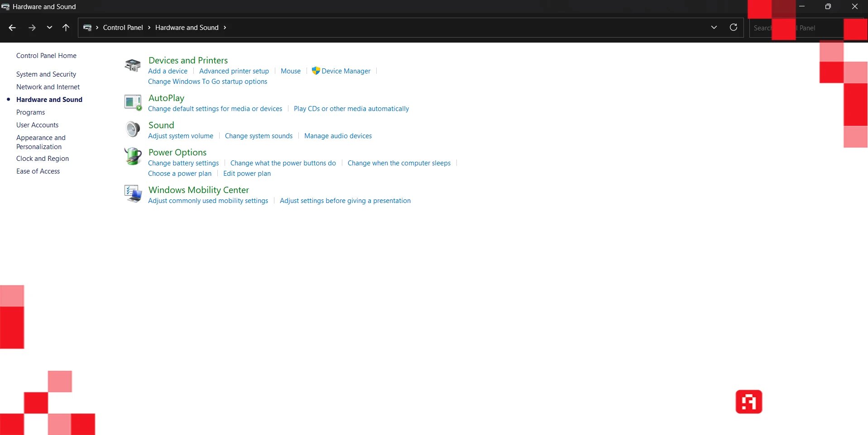Open Advanced printer setup
Image resolution: width=868 pixels, height=435 pixels.
coord(234,71)
